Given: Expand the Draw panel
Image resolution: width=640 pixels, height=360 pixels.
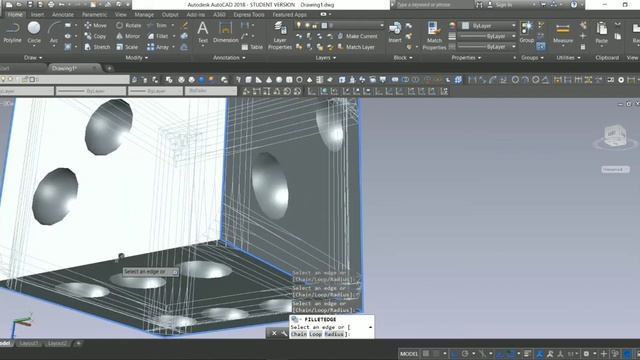Looking at the screenshot, I should [33, 58].
